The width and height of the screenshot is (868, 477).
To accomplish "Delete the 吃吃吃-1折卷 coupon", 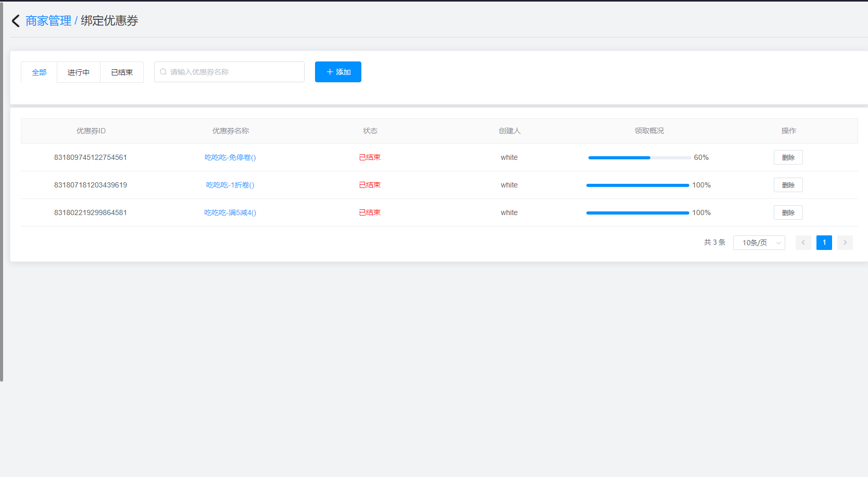I will tap(788, 185).
